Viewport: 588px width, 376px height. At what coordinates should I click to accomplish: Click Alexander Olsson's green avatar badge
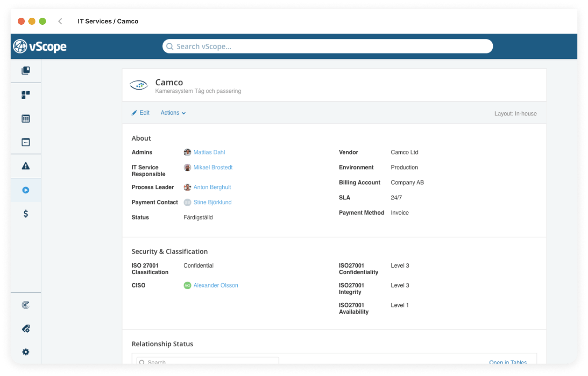(187, 285)
